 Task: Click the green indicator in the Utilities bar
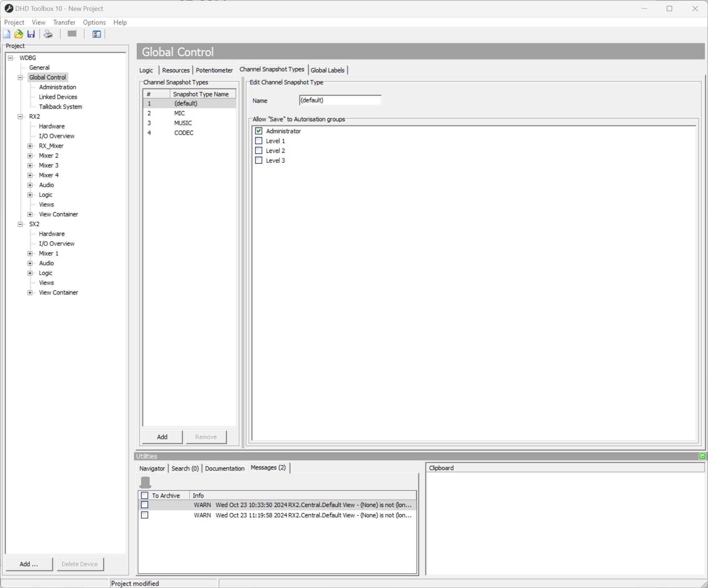click(703, 456)
